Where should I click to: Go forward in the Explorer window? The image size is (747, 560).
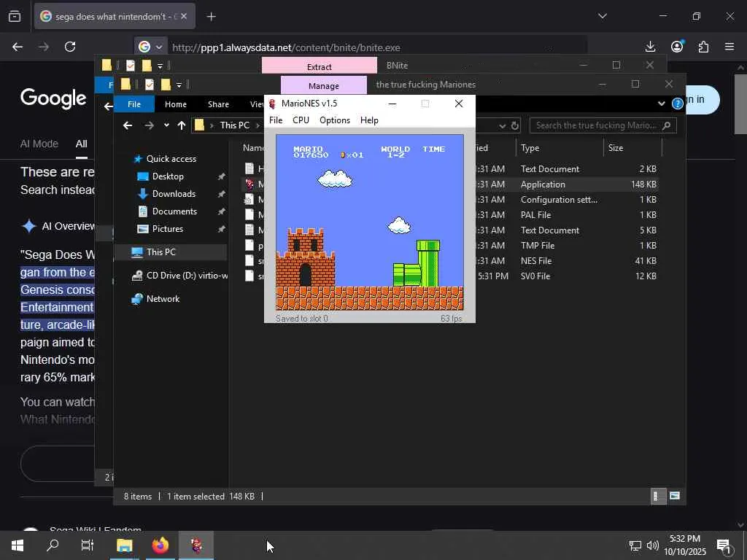click(149, 125)
